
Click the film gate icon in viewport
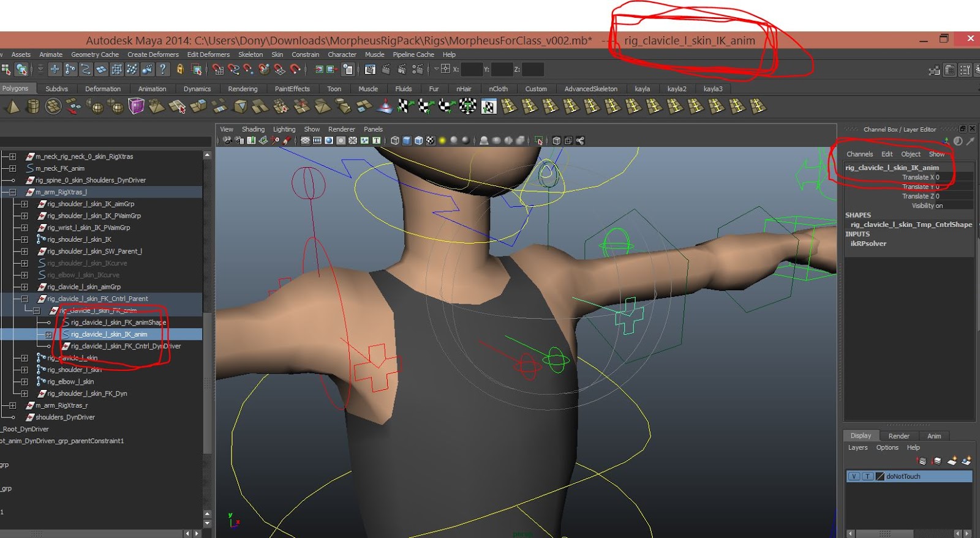coord(317,141)
